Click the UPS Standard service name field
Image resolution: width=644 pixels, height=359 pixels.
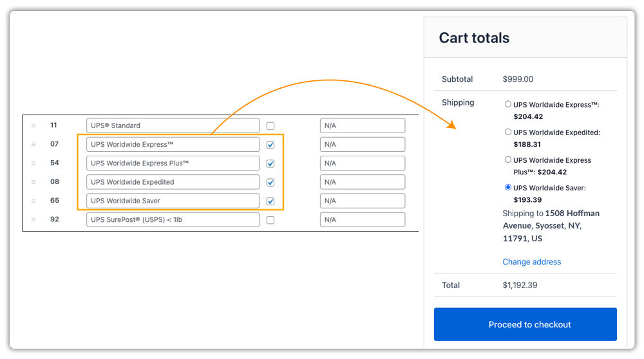click(x=173, y=125)
